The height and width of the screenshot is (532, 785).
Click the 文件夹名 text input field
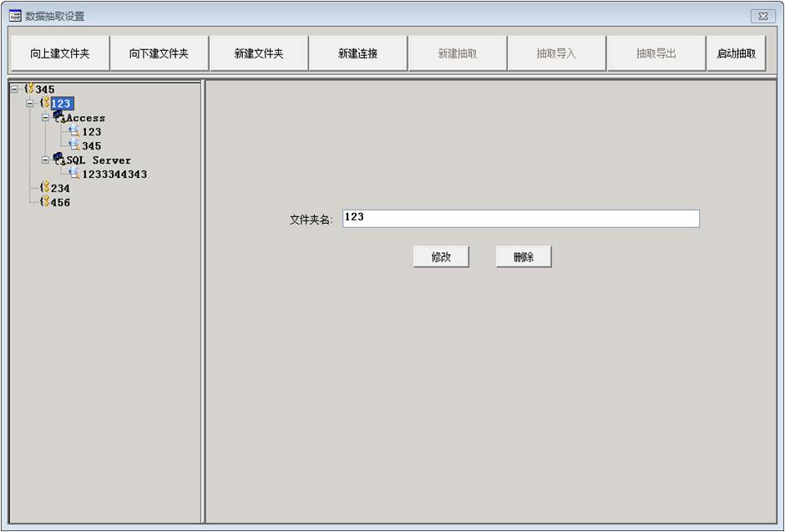click(x=520, y=219)
